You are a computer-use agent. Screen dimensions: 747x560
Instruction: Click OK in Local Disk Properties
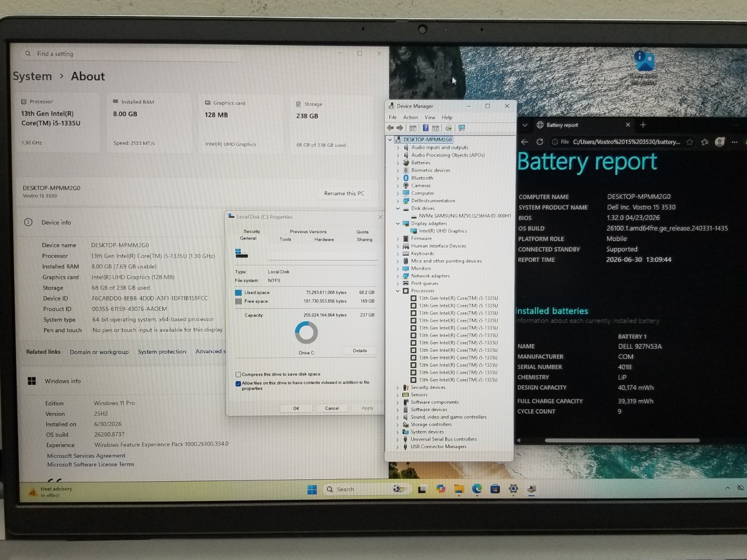click(x=296, y=408)
